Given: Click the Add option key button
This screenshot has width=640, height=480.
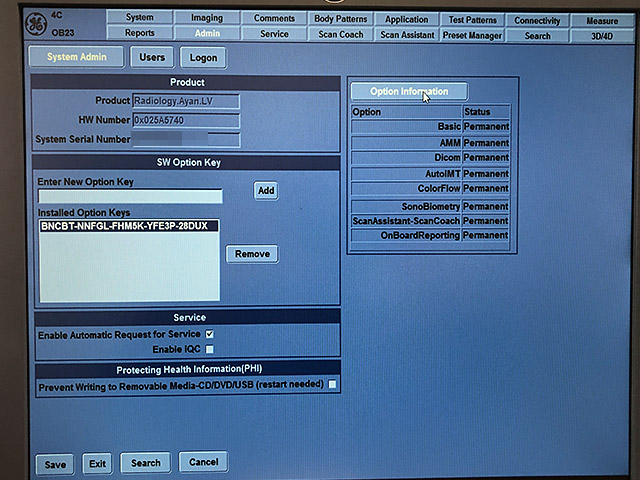Looking at the screenshot, I should pyautogui.click(x=266, y=191).
